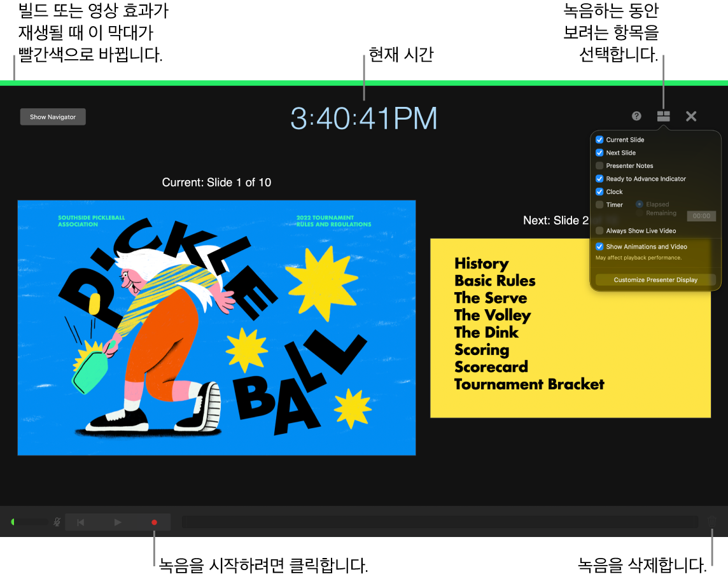Select the Remaining radio button

click(x=640, y=213)
